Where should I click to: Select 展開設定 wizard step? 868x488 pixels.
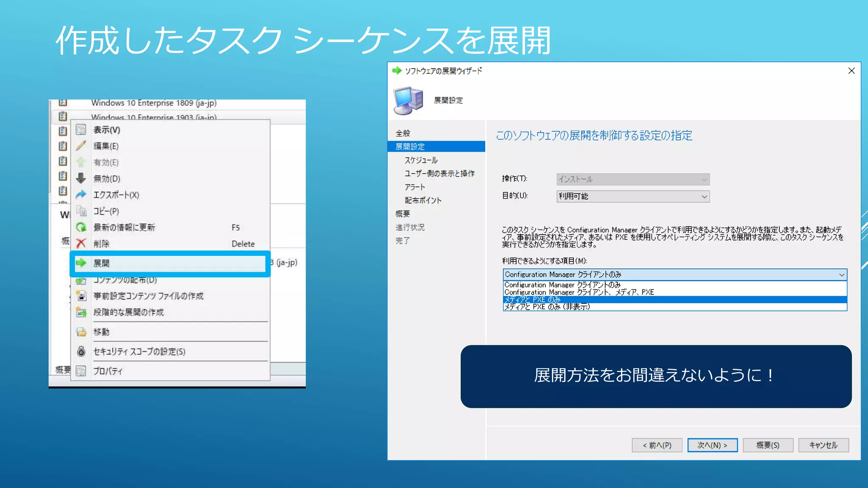point(436,147)
